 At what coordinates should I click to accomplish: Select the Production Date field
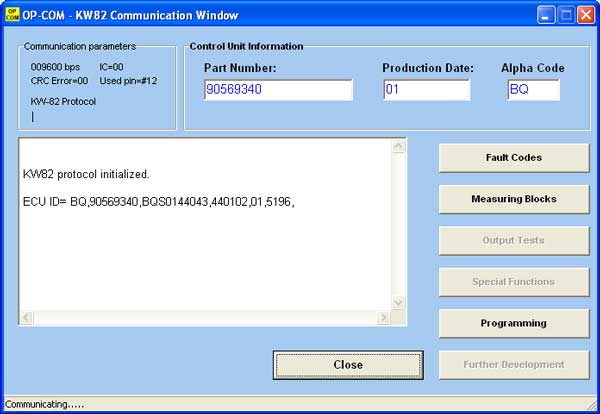(x=426, y=90)
